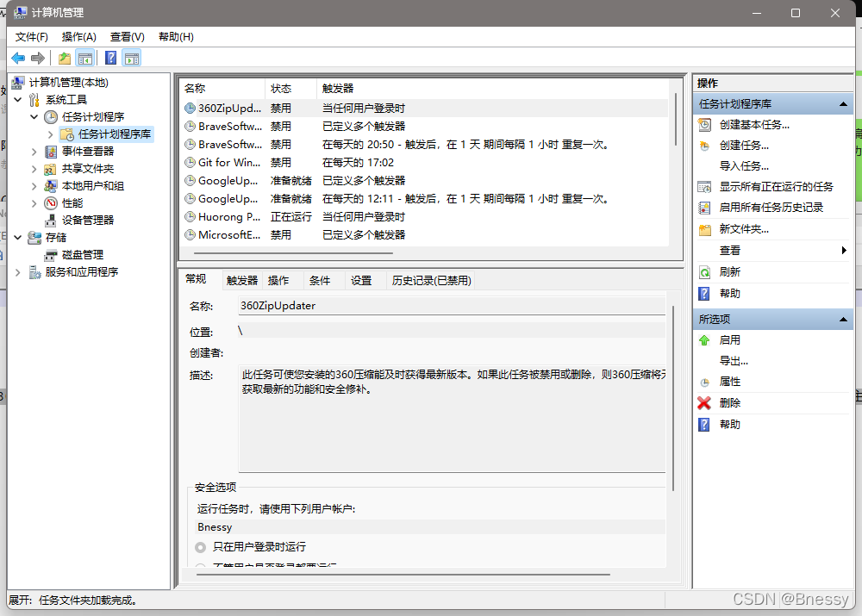Click 显示所有正在运行的任务
This screenshot has height=616, width=862.
click(777, 187)
